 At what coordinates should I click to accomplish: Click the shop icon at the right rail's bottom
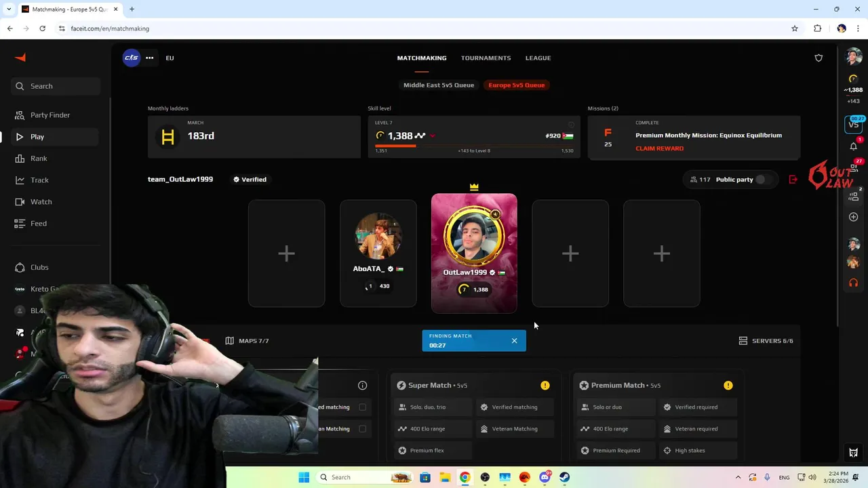tap(854, 453)
